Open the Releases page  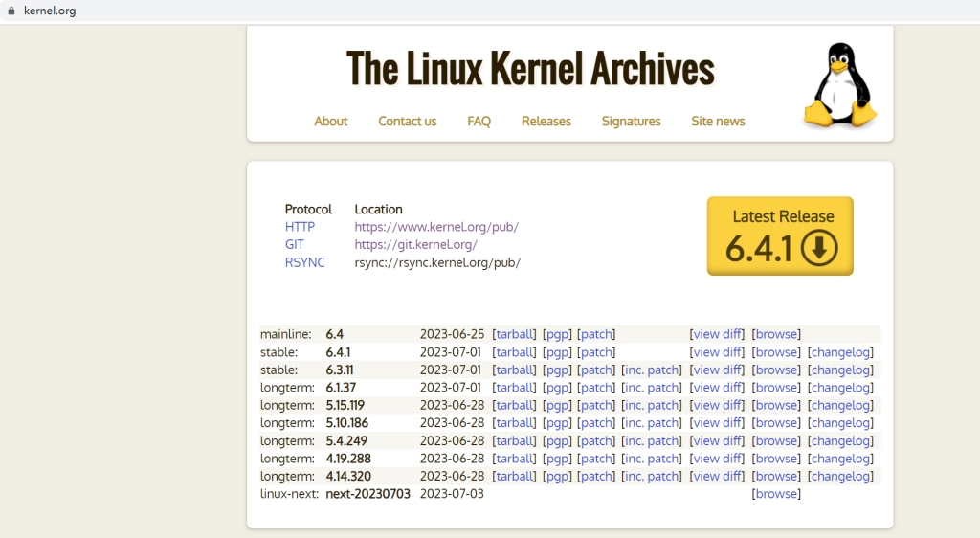[546, 122]
